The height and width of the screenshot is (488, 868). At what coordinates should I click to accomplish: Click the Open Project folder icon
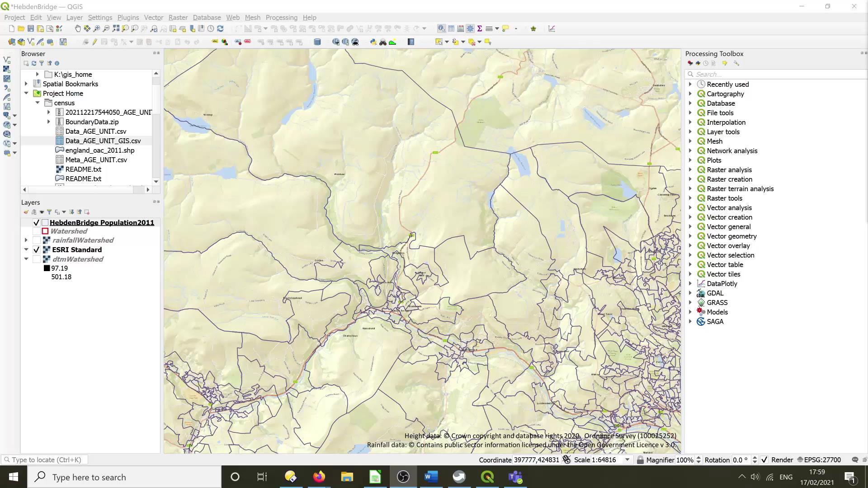tap(21, 28)
